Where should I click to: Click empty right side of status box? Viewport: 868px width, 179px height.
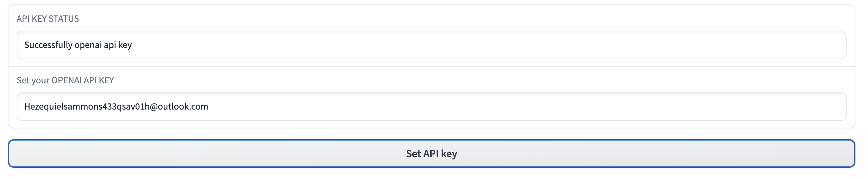coord(611,45)
